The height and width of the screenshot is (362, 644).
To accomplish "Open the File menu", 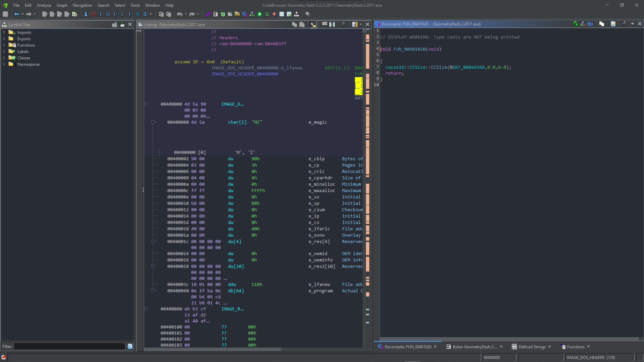I will (16, 5).
